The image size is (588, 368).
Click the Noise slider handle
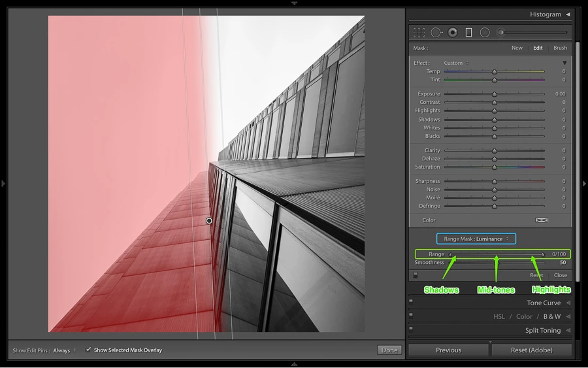(495, 190)
